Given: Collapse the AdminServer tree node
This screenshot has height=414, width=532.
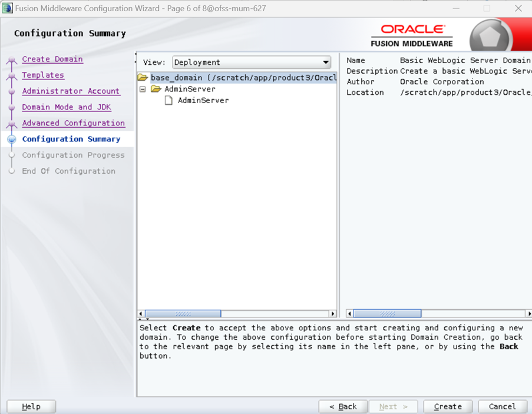Looking at the screenshot, I should pyautogui.click(x=143, y=90).
